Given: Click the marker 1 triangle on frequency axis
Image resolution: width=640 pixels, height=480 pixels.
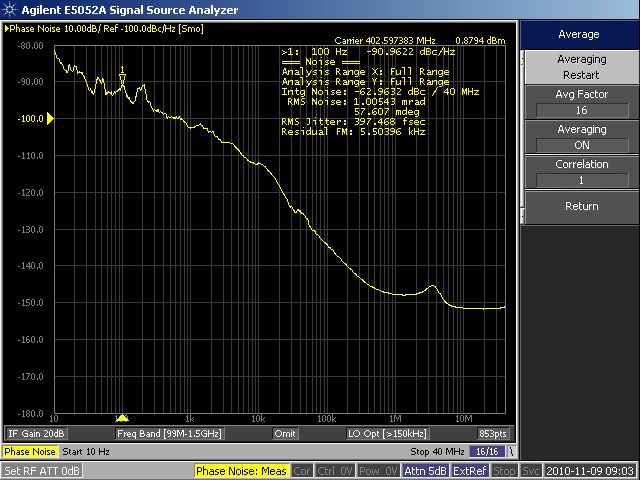Looking at the screenshot, I should [122, 418].
